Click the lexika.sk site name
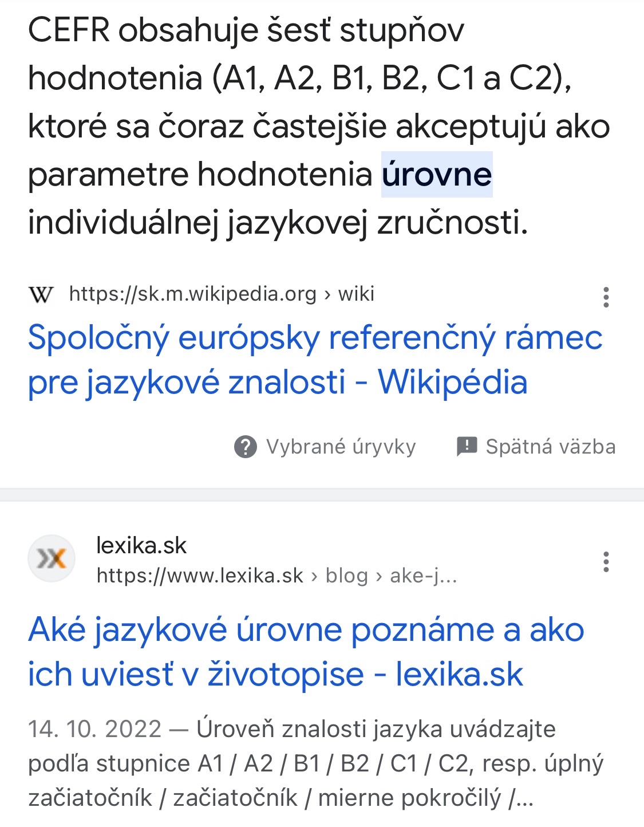Viewport: 644px width, 827px height. pos(141,545)
